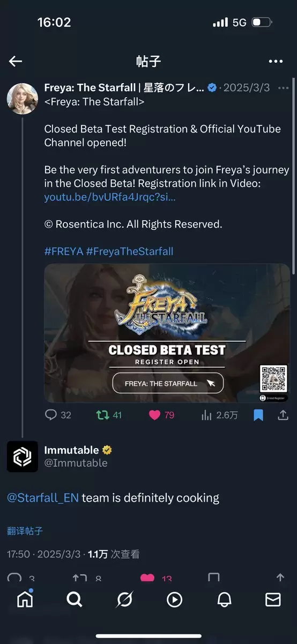Go to the Home tab
The width and height of the screenshot is (297, 644).
point(25,599)
